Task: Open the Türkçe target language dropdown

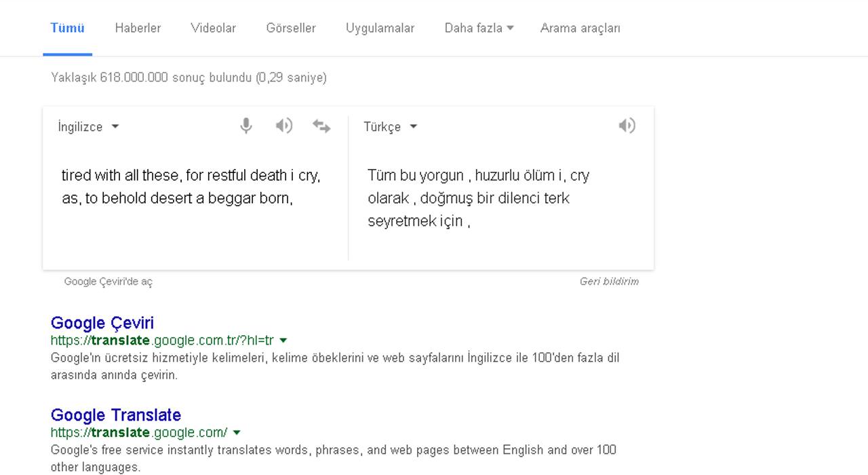Action: 391,127
